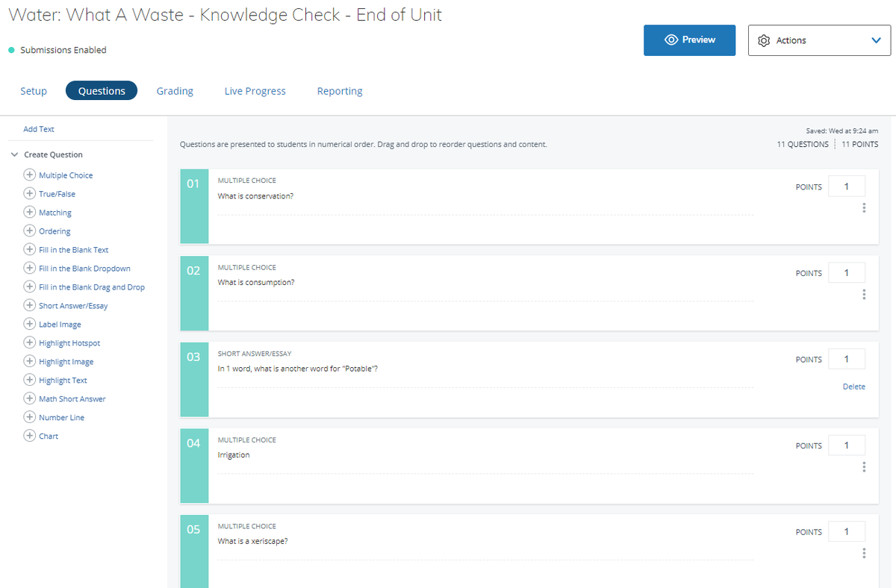Click the plus icon beside Matching
896x588 pixels.
(30, 212)
